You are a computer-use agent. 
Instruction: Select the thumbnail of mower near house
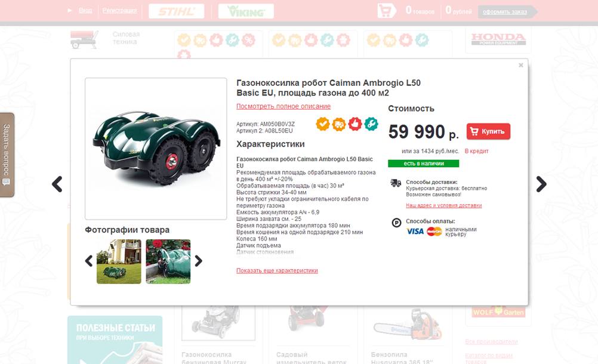(x=119, y=261)
